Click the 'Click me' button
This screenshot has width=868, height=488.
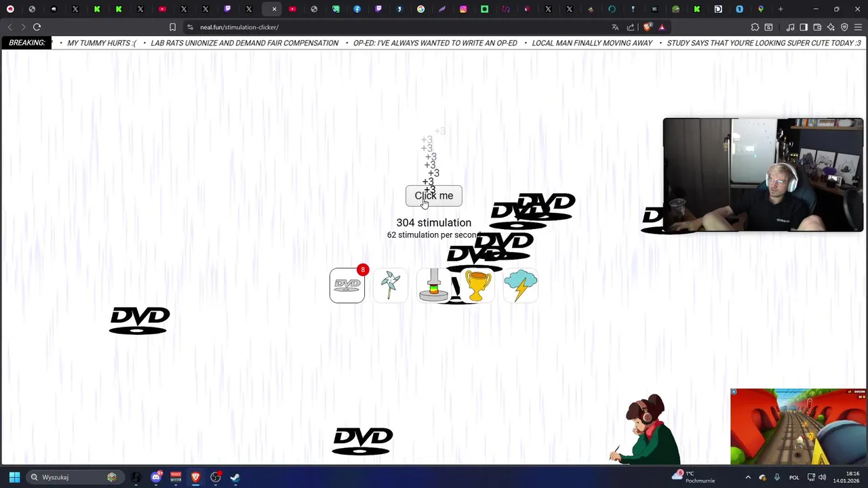[x=434, y=196]
